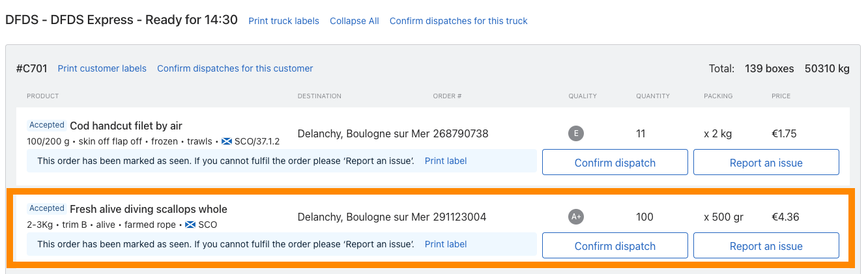Image resolution: width=868 pixels, height=274 pixels.
Task: Click Scottish flag icon beside SCO/37.1.2
Action: [x=226, y=141]
